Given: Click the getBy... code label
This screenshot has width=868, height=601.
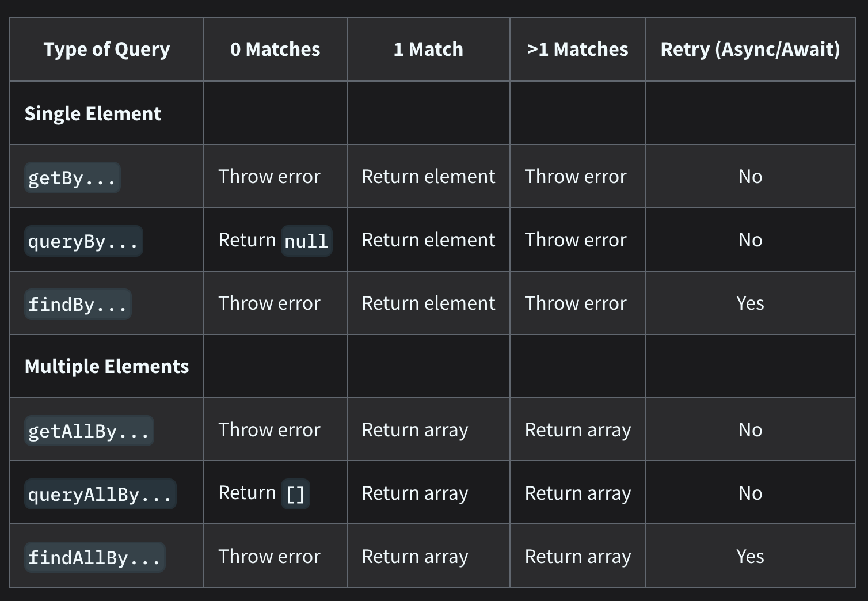Looking at the screenshot, I should point(72,177).
